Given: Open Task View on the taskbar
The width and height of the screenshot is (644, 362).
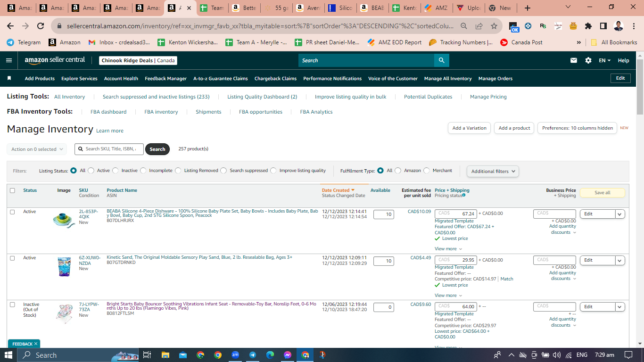Looking at the screenshot, I should point(147,355).
